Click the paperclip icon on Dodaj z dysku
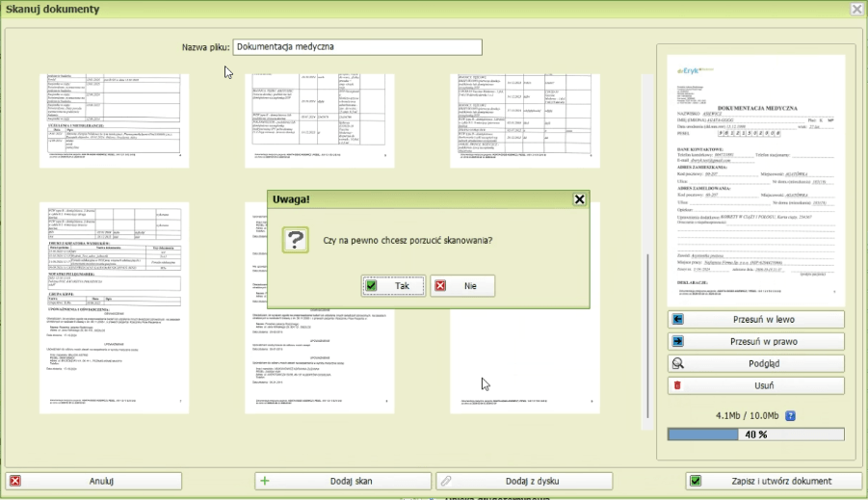The width and height of the screenshot is (868, 500). pos(444,481)
